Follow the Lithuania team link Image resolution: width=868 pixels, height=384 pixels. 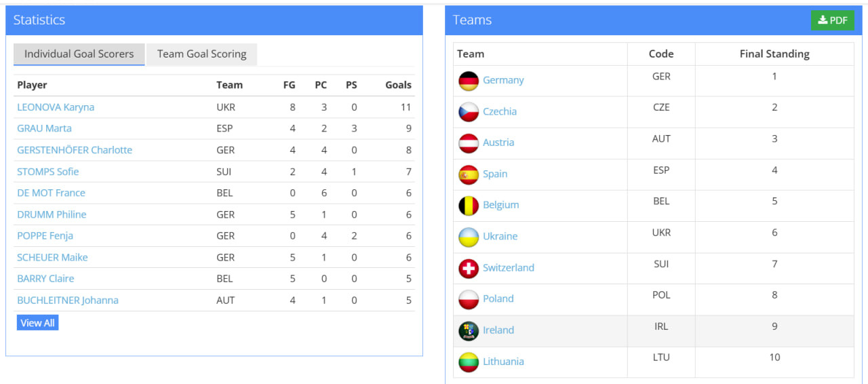point(503,362)
